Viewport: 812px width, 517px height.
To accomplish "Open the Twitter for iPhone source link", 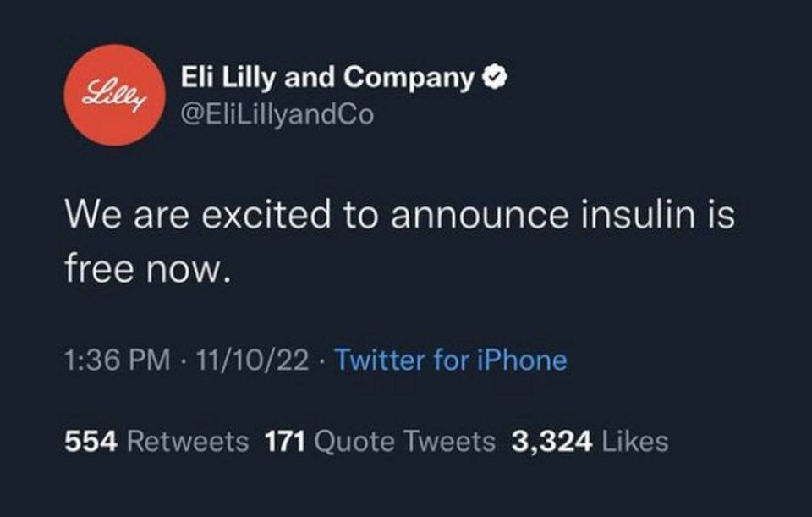I will coord(450,360).
